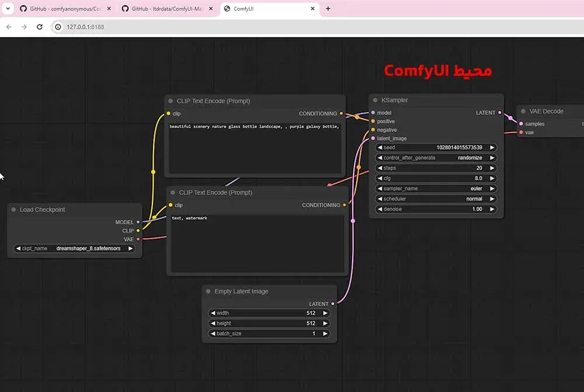Edit the negative prompt 'text, watermark' field
Viewport: 584px width, 392px height.
(x=258, y=243)
